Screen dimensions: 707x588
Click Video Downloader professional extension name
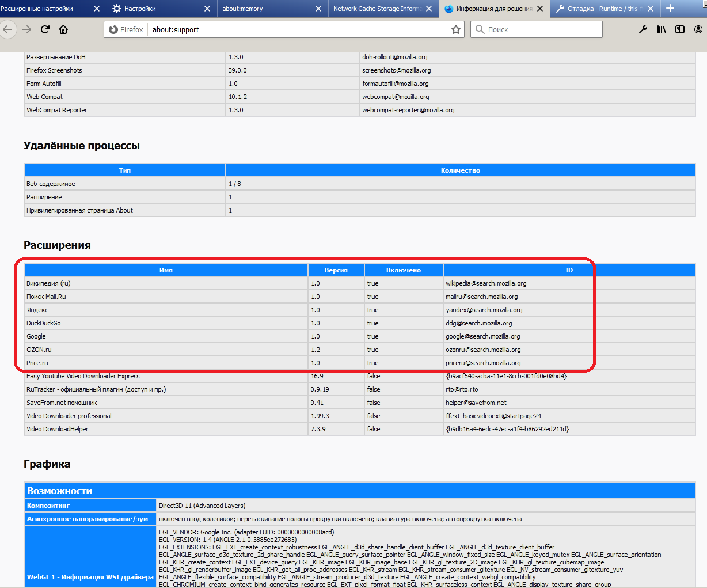[x=69, y=416]
